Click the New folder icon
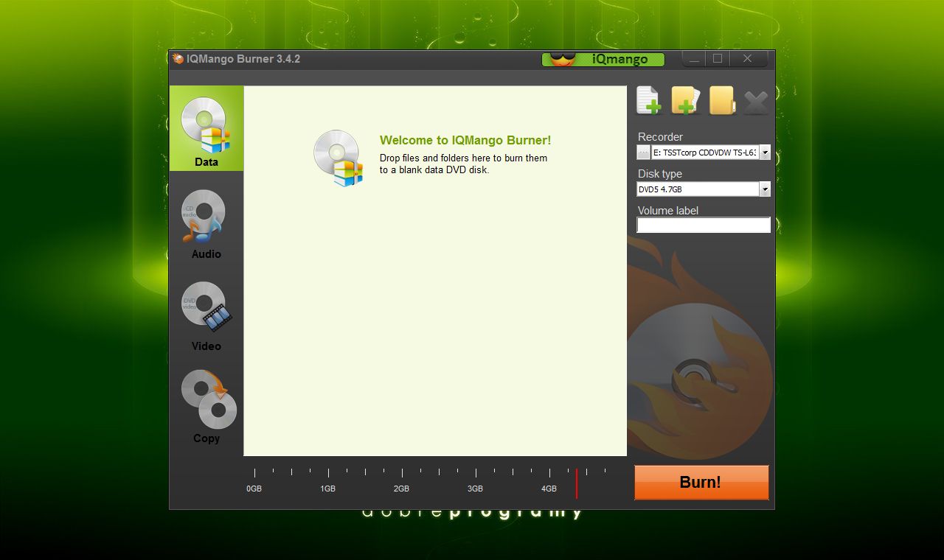This screenshot has width=944, height=560. (x=722, y=101)
